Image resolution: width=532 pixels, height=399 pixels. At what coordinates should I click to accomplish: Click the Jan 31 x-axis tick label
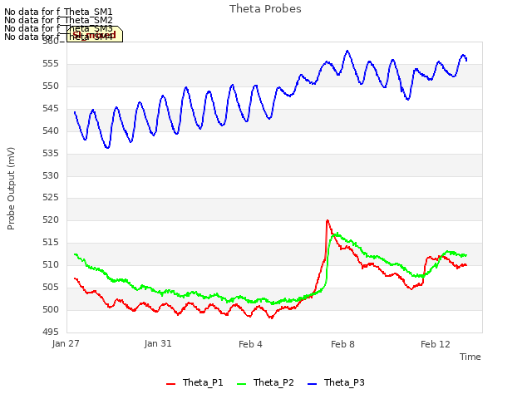coord(158,344)
